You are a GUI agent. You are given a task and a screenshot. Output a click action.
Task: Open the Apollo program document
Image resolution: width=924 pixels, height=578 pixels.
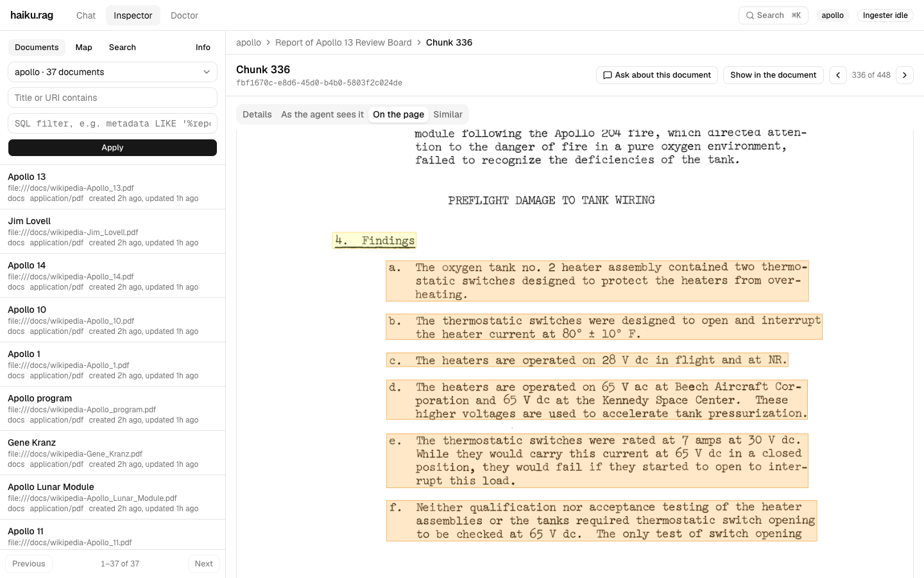tap(112, 408)
